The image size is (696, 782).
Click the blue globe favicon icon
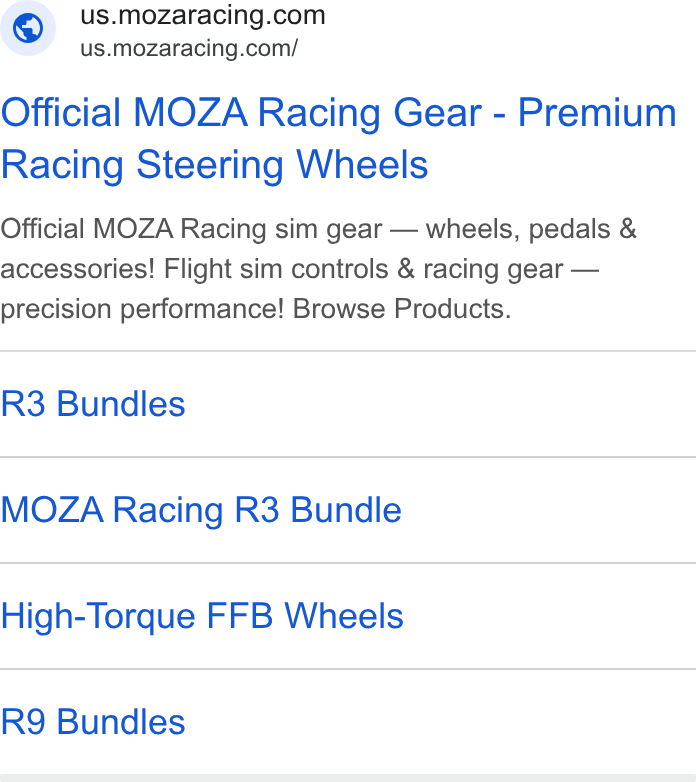(x=28, y=28)
